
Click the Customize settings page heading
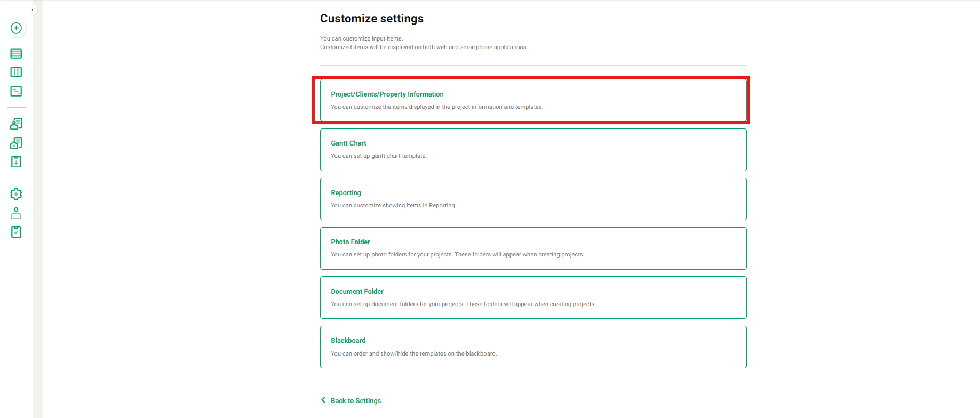click(x=371, y=19)
